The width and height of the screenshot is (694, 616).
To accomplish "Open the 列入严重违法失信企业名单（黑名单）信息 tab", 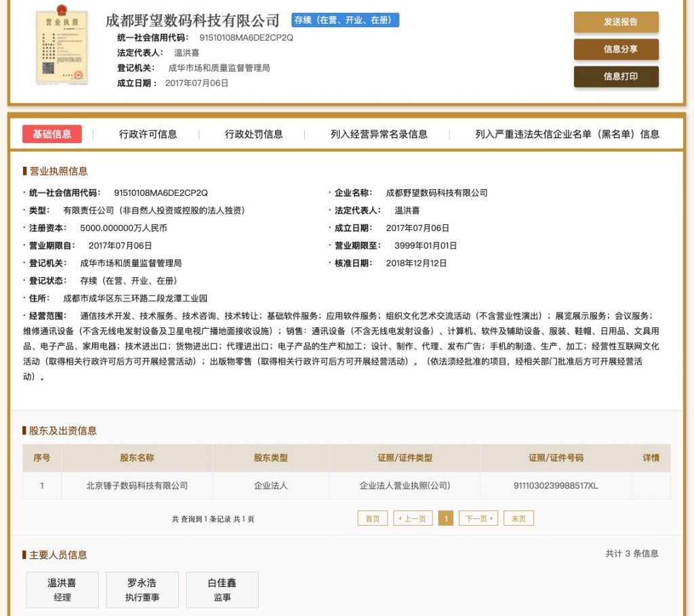I will coord(567,134).
